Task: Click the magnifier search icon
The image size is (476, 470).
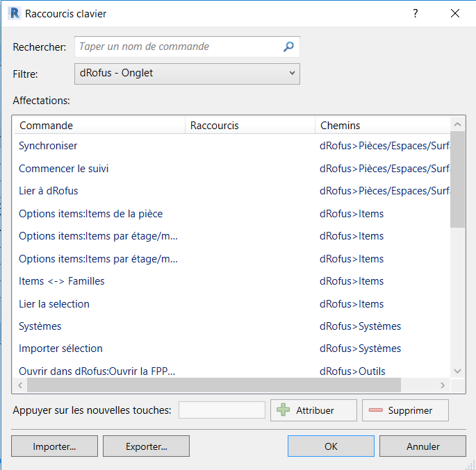Action: [x=289, y=47]
